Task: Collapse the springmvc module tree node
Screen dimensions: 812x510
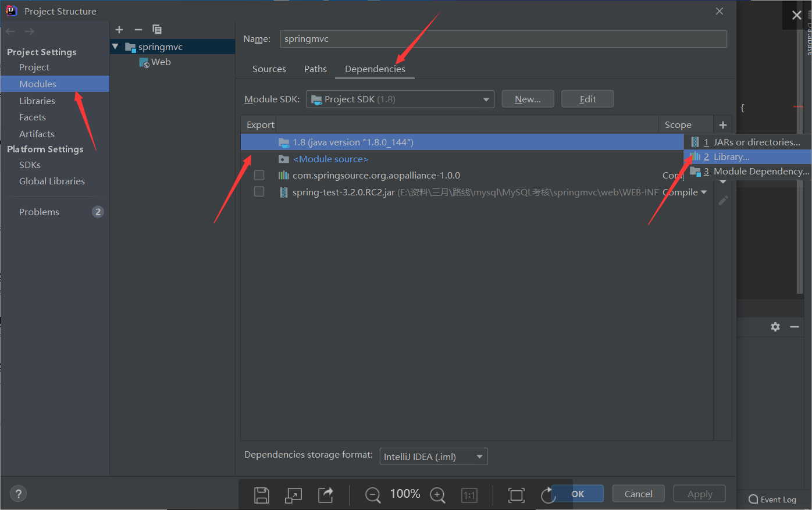Action: [115, 47]
